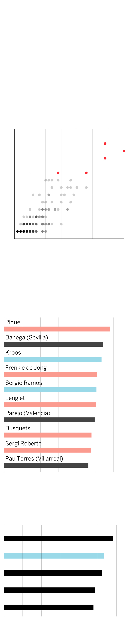
Task: Click the Piqué name label
Action: tap(13, 322)
